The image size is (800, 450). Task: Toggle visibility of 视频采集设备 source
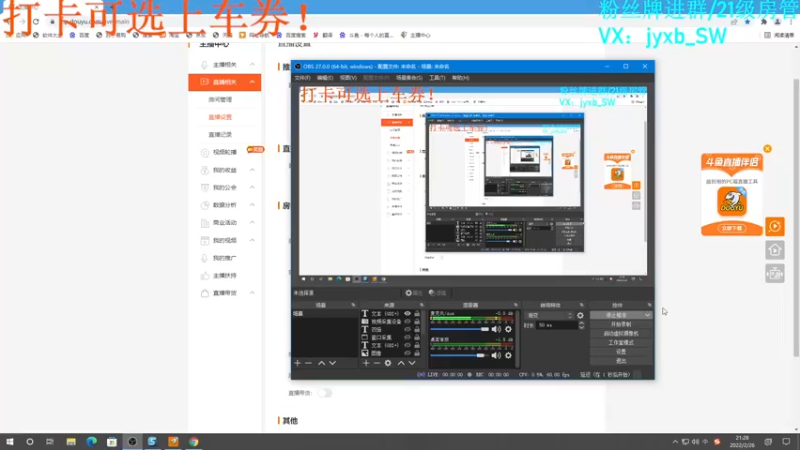pyautogui.click(x=407, y=322)
